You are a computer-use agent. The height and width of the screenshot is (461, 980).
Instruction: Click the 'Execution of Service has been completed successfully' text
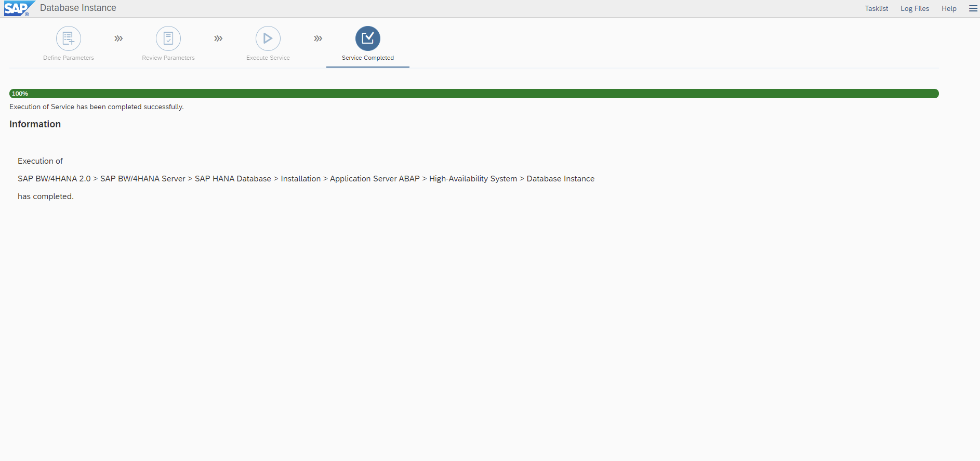(x=97, y=107)
